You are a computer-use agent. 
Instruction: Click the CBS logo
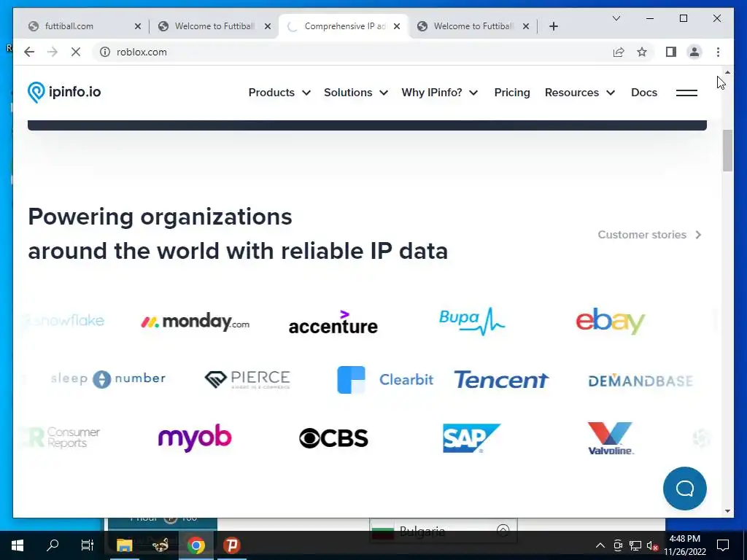(x=333, y=438)
